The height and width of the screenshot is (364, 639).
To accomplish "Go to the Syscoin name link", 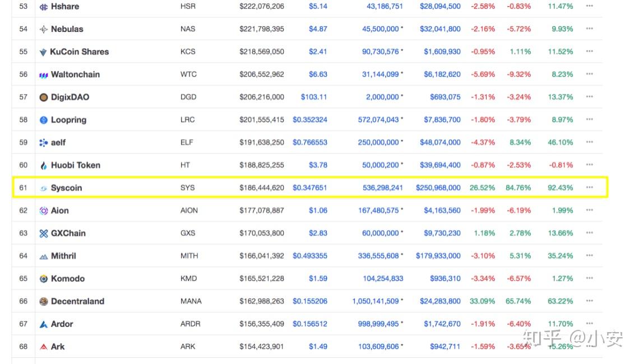I will 67,188.
